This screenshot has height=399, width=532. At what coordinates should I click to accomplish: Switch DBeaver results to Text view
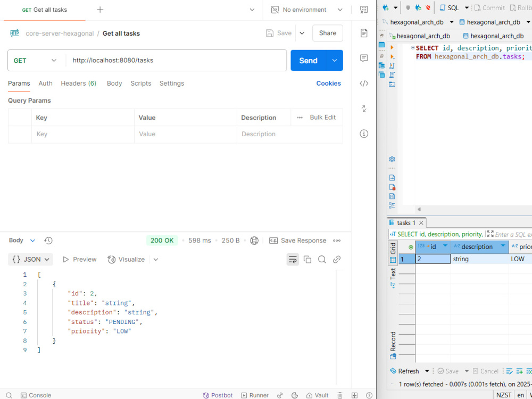(393, 278)
